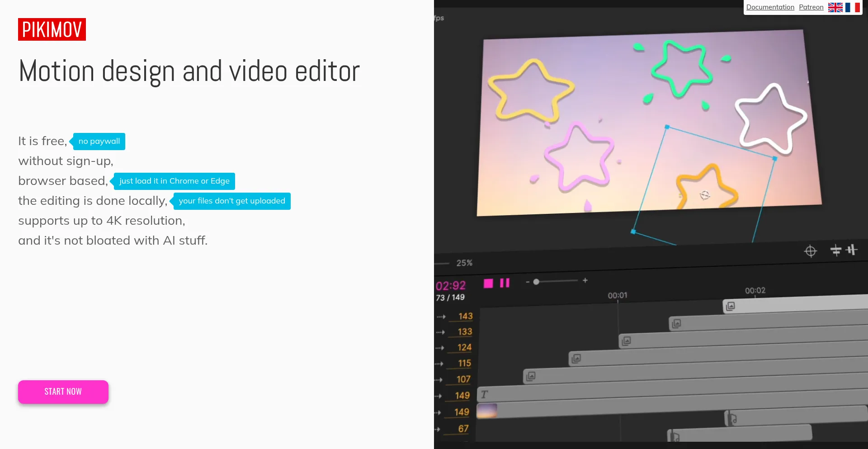The height and width of the screenshot is (449, 868).
Task: Click the gradient background layer thumbnail
Action: 487,411
